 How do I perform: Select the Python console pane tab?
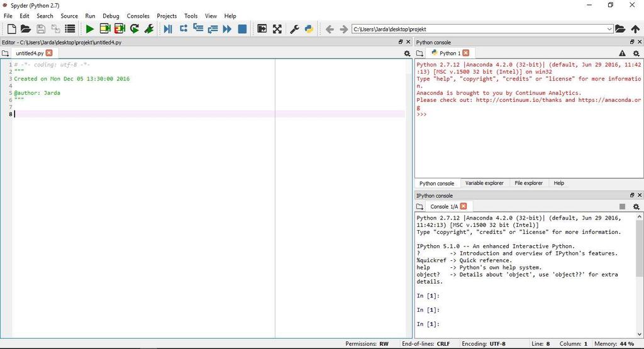click(436, 183)
